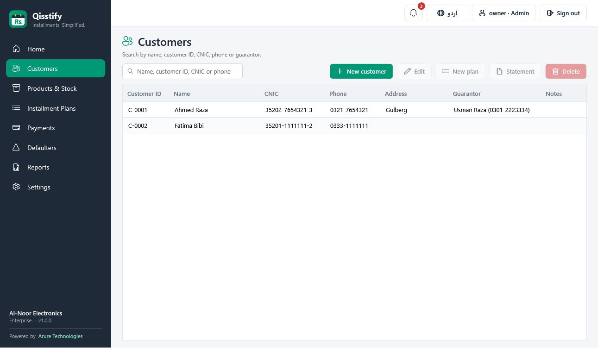Click the Customers people icon beside heading
The image size is (604, 364).
127,41
